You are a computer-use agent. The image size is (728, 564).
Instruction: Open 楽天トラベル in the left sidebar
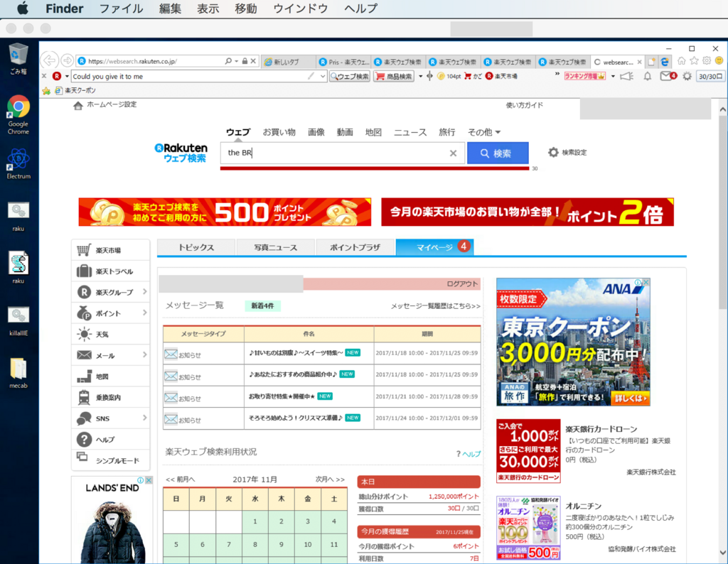[x=110, y=271]
